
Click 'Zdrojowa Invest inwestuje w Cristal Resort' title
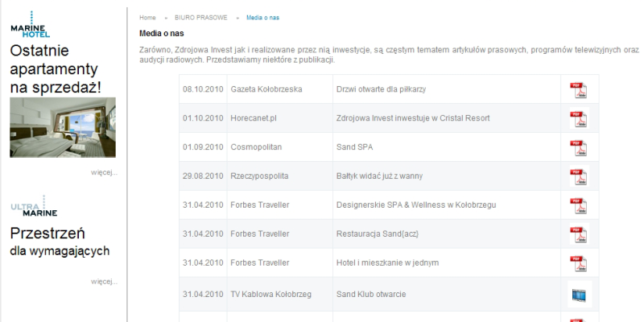click(412, 118)
